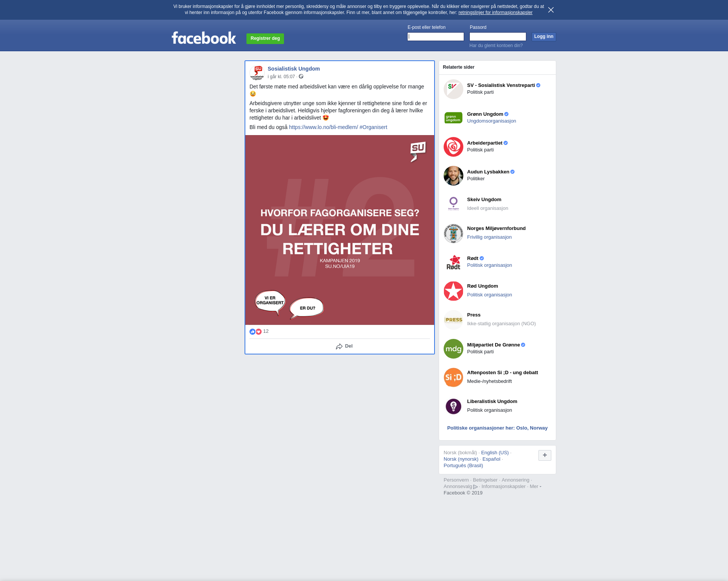The height and width of the screenshot is (581, 728).
Task: Switch language to Português (Brasil)
Action: (463, 466)
